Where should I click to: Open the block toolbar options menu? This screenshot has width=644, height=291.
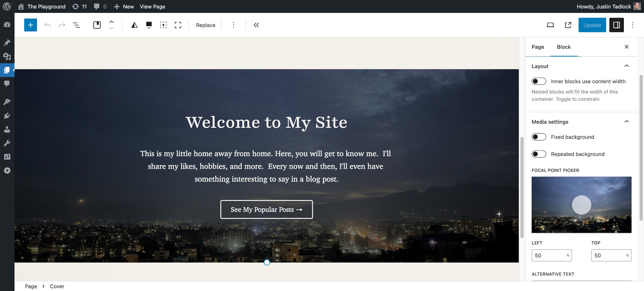[234, 25]
